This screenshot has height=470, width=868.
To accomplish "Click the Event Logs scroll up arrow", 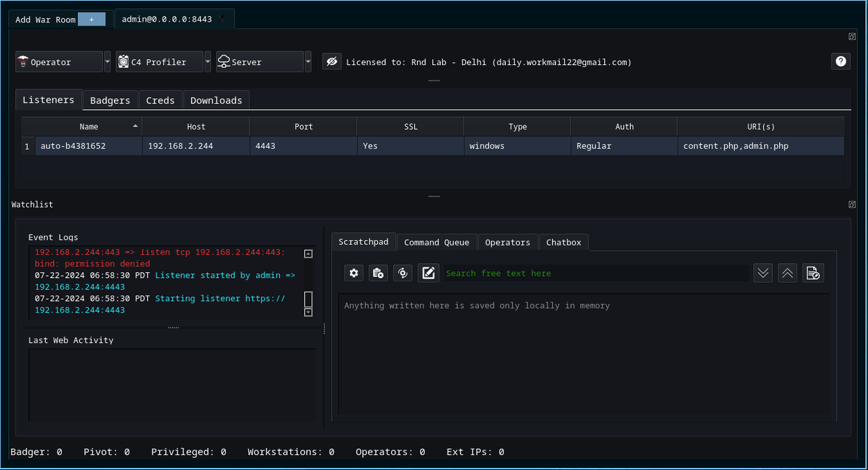I will pos(308,254).
